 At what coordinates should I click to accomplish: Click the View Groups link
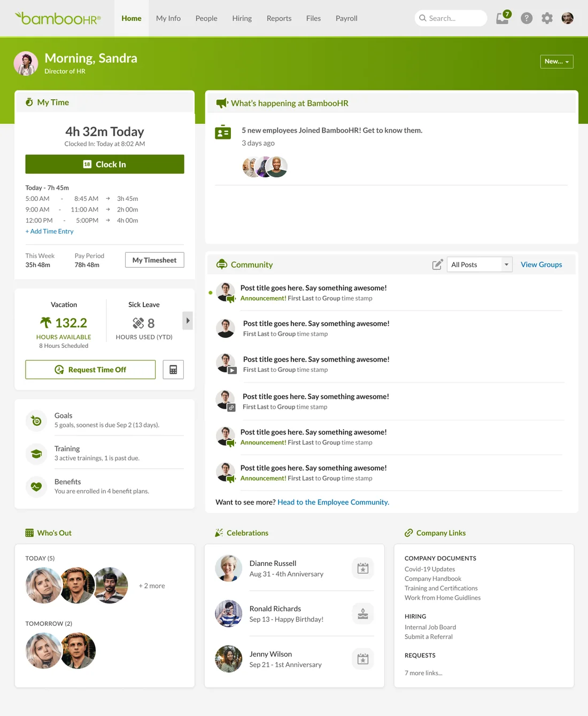[x=541, y=264]
